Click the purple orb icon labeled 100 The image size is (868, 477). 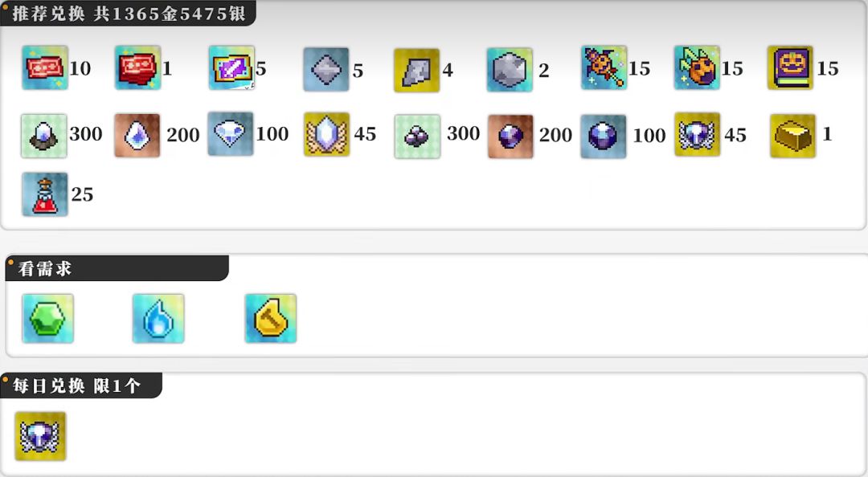604,137
